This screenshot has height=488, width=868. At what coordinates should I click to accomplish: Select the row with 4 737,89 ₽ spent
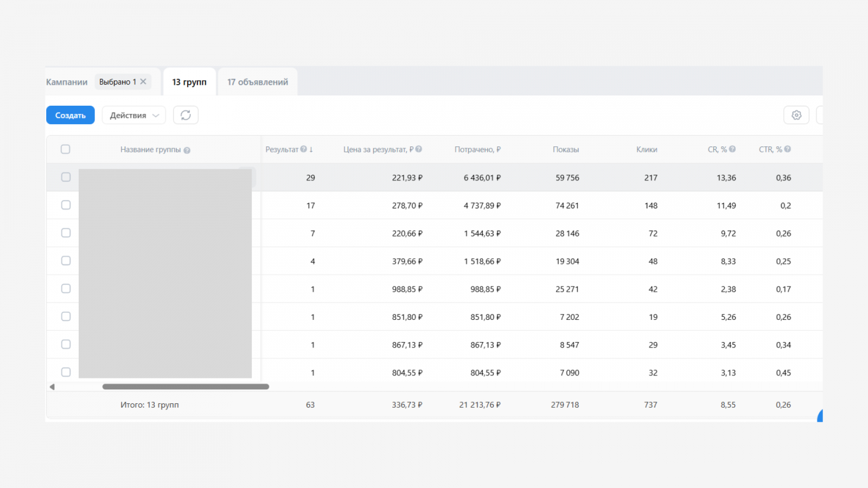click(x=66, y=205)
